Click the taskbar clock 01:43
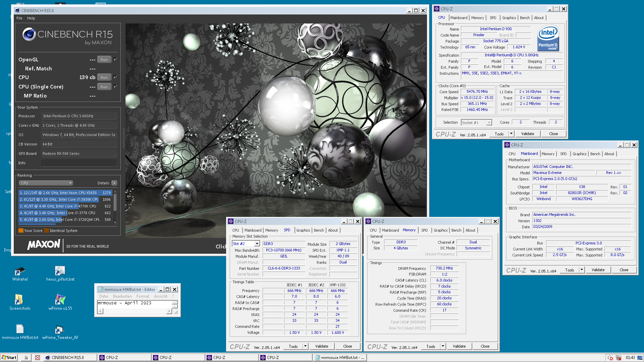The image size is (644, 362). (x=630, y=358)
